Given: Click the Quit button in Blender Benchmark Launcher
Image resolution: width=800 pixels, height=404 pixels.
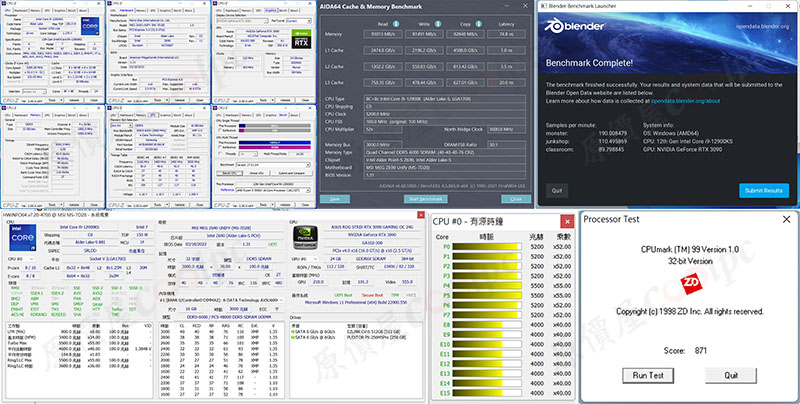Looking at the screenshot, I should click(x=557, y=190).
